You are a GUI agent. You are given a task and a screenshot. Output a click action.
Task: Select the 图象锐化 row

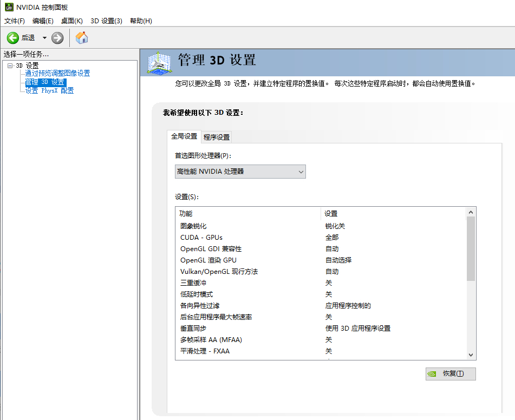point(321,226)
